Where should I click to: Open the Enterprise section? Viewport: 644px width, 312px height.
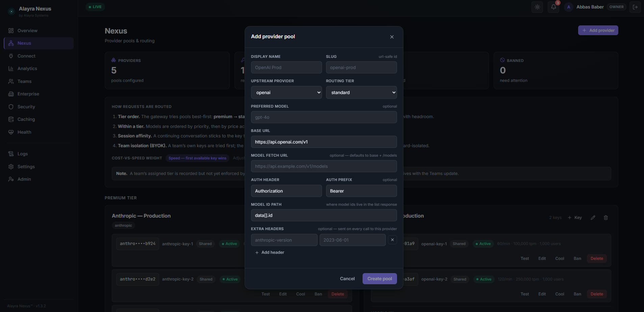coord(39,94)
